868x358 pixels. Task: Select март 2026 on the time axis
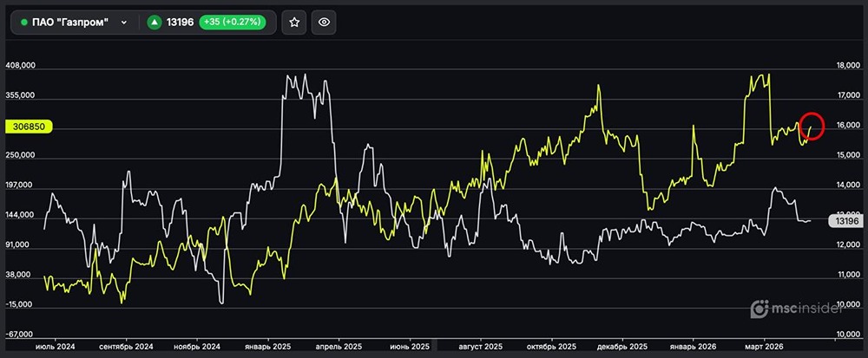[761, 347]
